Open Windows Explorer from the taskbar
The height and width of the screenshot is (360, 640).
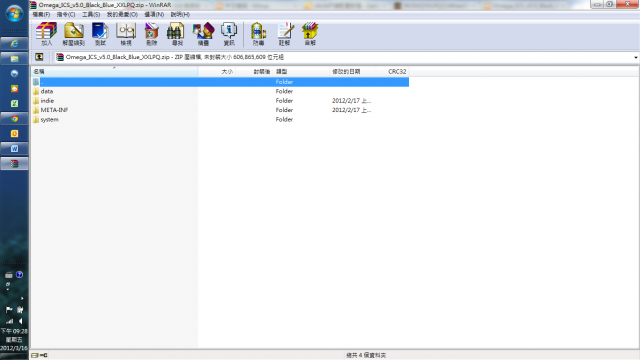[14, 59]
